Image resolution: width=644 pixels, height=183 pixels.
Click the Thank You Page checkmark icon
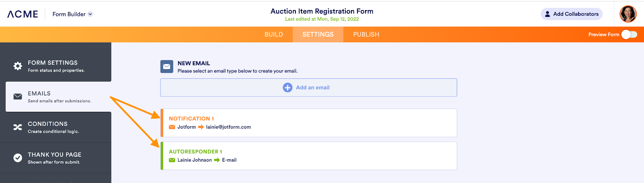pyautogui.click(x=18, y=158)
